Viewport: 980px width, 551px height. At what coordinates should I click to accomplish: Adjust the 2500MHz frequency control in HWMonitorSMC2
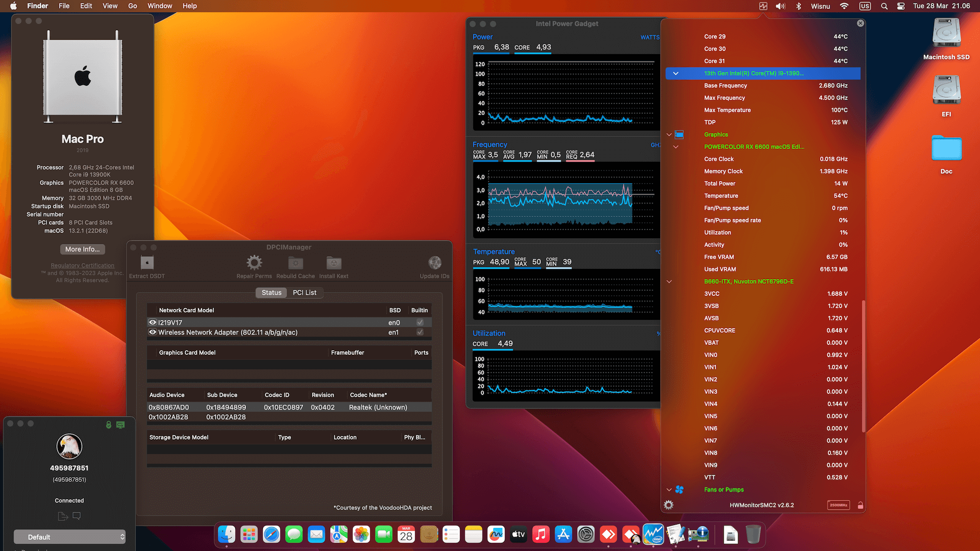(x=839, y=505)
